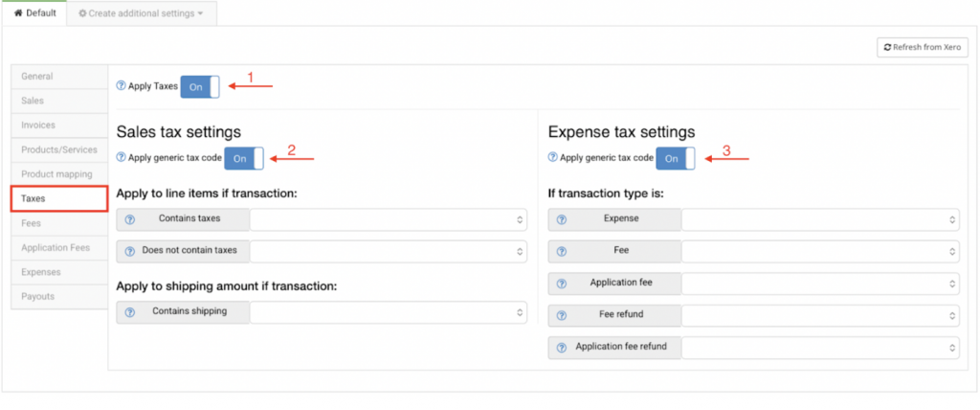Click help icon beside Expense generic tax code
The height and width of the screenshot is (410, 980).
(x=553, y=158)
